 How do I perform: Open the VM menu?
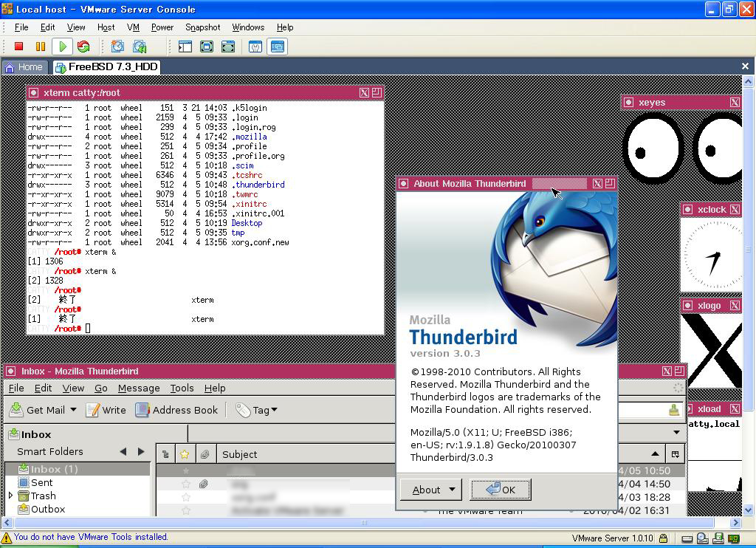tap(133, 27)
